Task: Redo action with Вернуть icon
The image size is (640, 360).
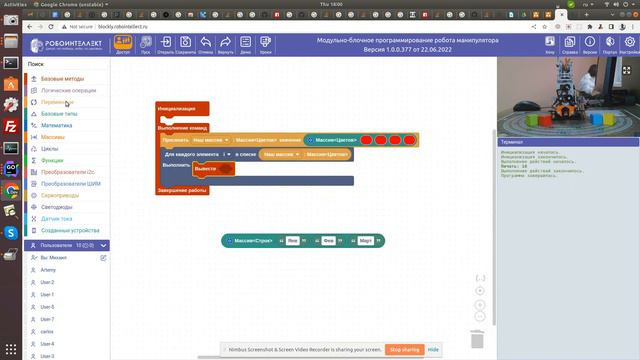Action: (x=225, y=44)
